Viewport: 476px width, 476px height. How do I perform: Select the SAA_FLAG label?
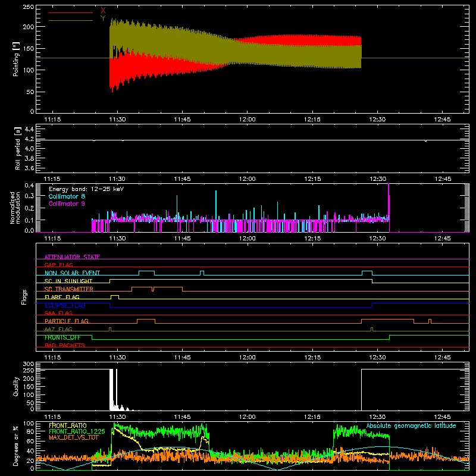(x=58, y=313)
